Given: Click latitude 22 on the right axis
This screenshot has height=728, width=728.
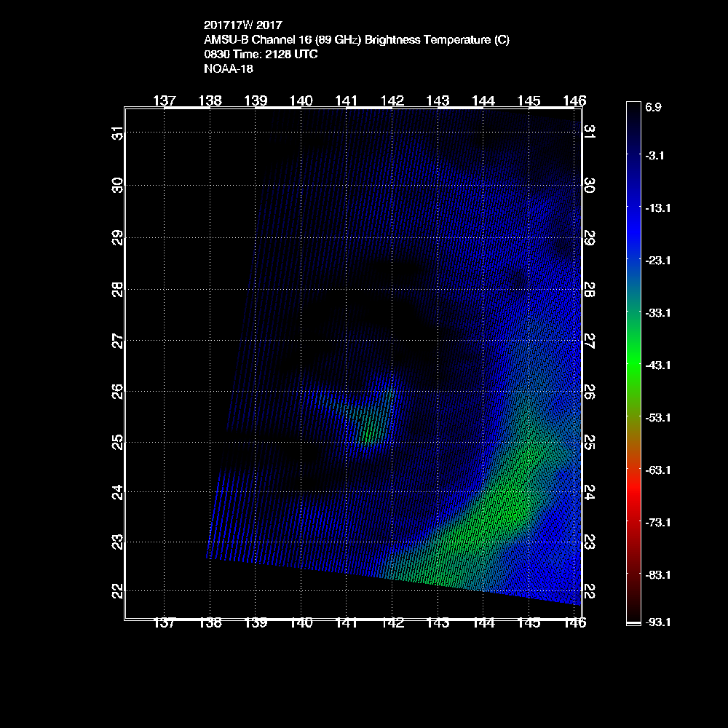Looking at the screenshot, I should click(590, 591).
